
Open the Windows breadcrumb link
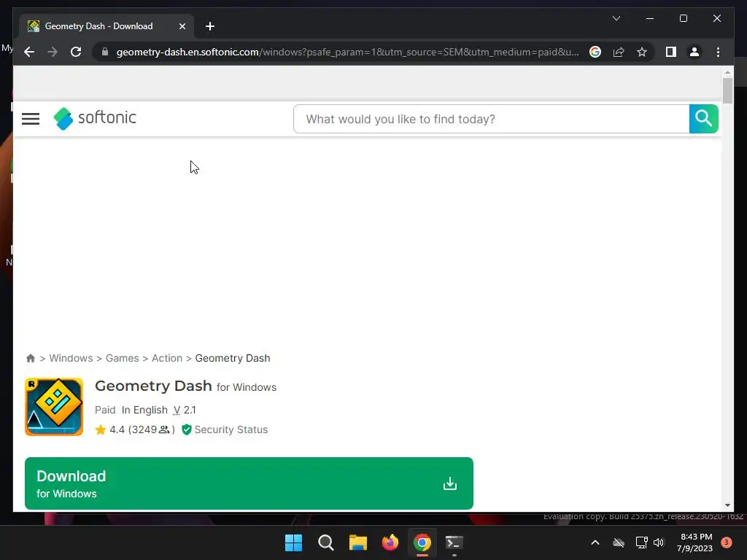click(x=71, y=358)
